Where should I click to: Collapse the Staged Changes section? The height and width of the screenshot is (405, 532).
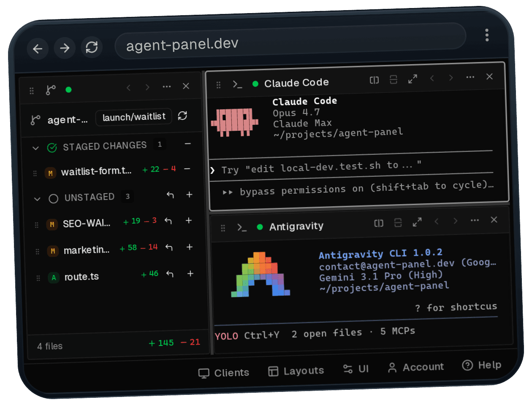(x=36, y=148)
